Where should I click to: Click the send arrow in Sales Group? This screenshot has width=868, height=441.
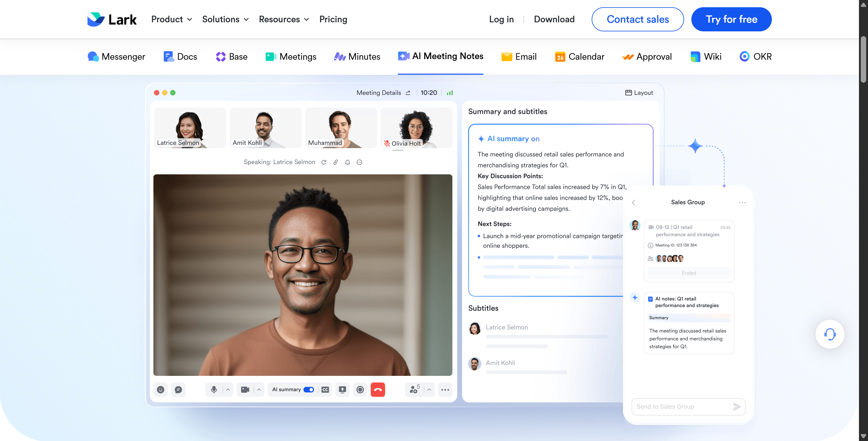737,406
